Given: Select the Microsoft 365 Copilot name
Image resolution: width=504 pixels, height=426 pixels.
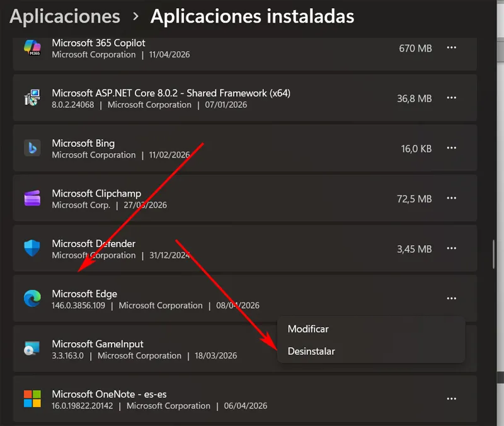Looking at the screenshot, I should tap(98, 43).
